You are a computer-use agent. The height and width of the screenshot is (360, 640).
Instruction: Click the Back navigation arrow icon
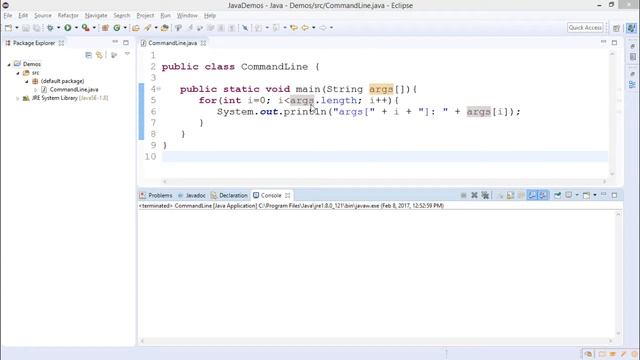pyautogui.click(x=305, y=28)
